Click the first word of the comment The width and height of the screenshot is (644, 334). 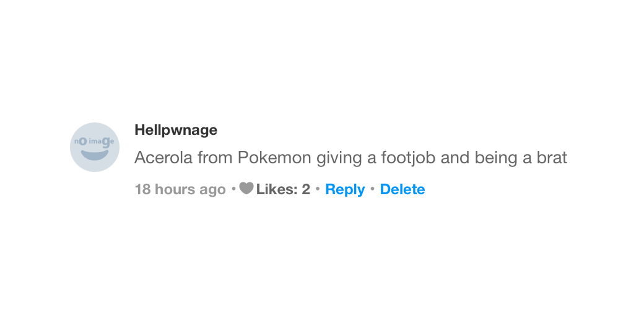(163, 158)
